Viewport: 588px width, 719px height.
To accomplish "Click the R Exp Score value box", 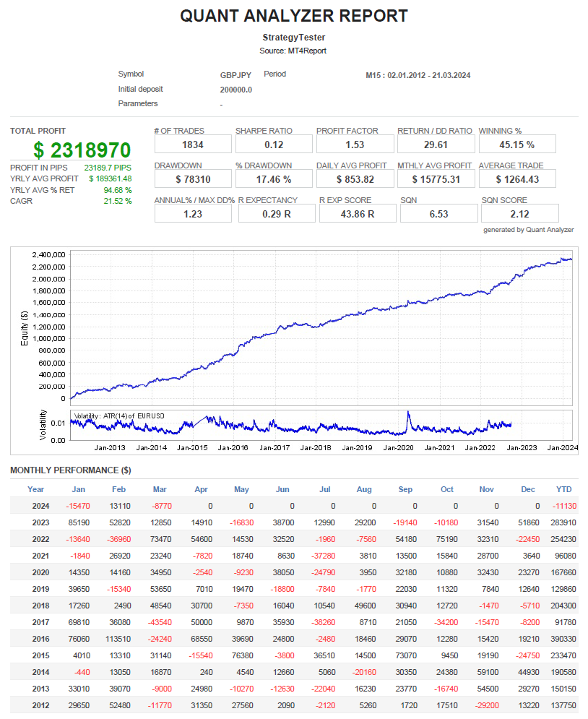I will click(356, 214).
